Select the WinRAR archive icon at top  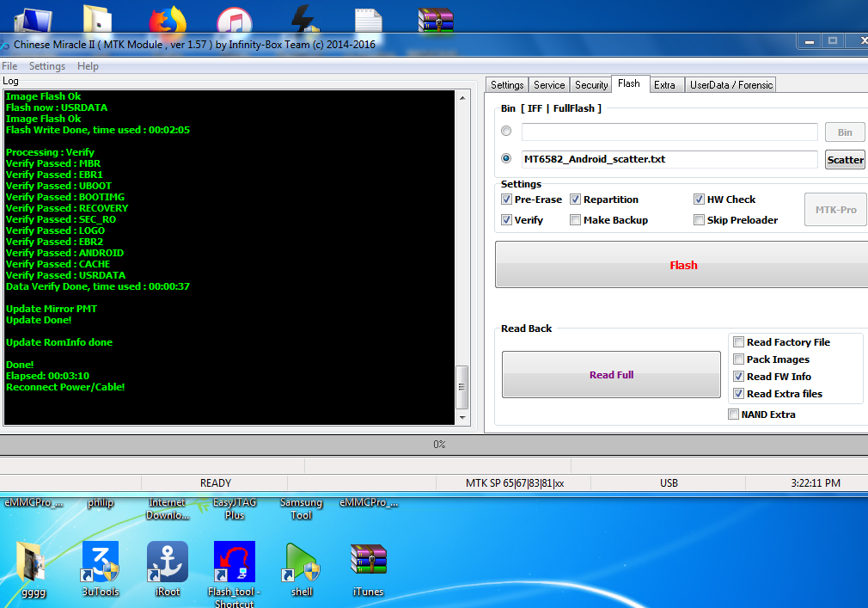pos(436,20)
